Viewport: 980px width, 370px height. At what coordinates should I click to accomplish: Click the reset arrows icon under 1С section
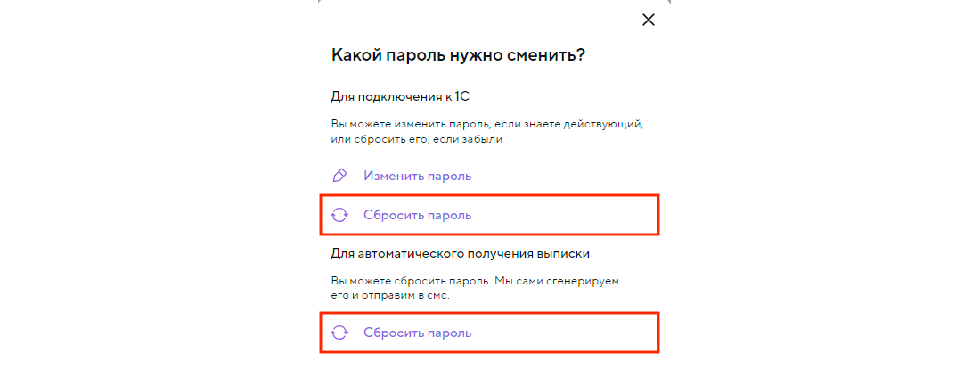pos(339,215)
